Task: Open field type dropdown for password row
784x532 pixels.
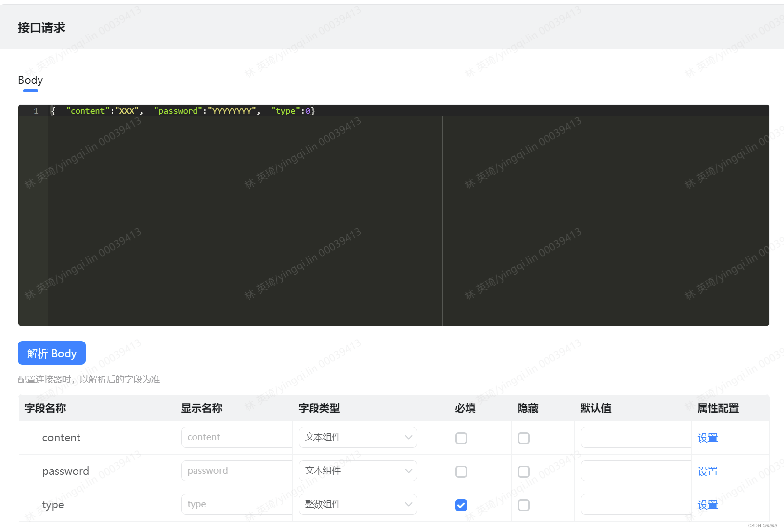Action: point(358,471)
